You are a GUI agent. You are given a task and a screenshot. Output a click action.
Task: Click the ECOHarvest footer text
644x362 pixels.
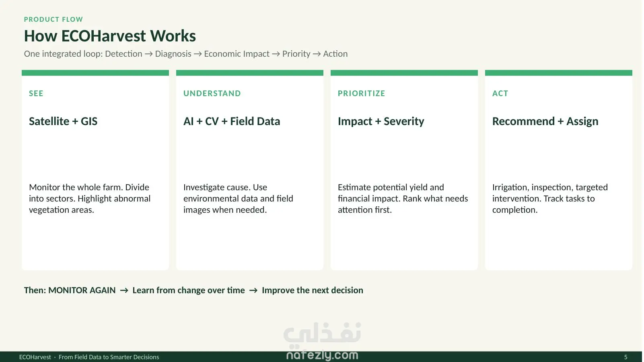pyautogui.click(x=89, y=357)
